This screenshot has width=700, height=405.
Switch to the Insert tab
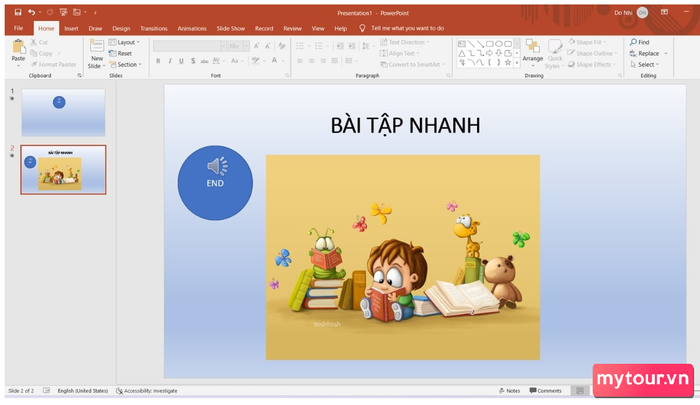point(71,28)
